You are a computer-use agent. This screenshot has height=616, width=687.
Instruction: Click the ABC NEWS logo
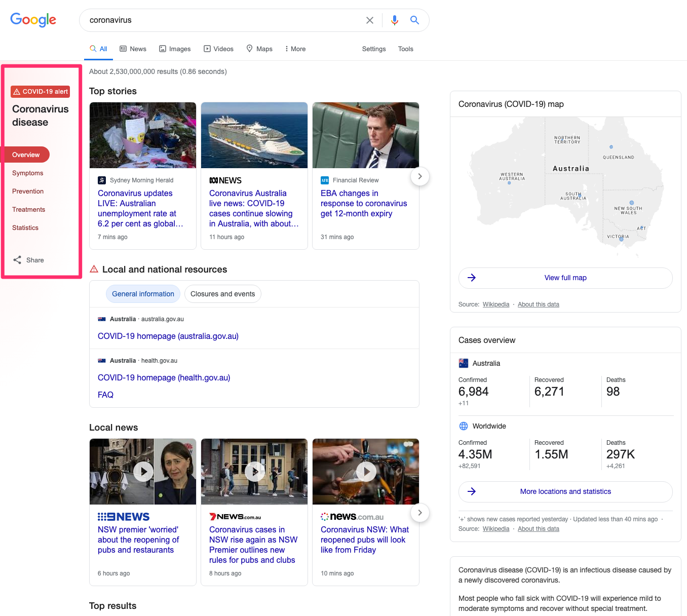pos(225,180)
